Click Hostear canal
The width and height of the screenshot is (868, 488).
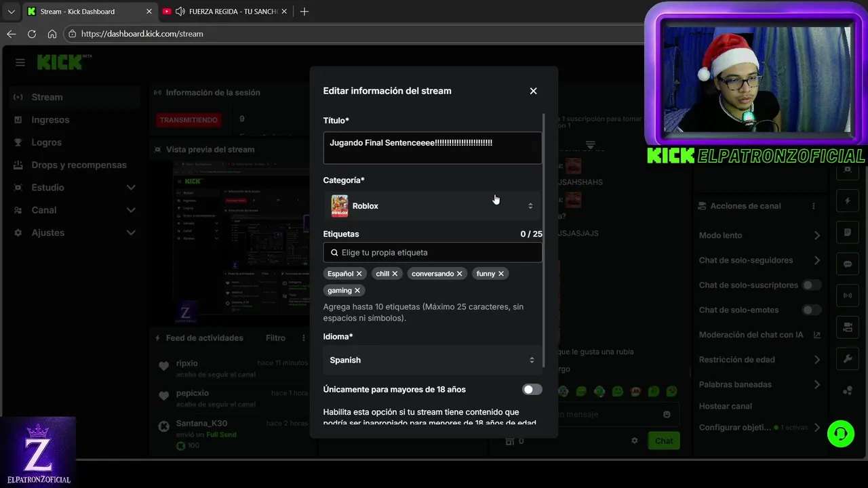[x=725, y=406]
